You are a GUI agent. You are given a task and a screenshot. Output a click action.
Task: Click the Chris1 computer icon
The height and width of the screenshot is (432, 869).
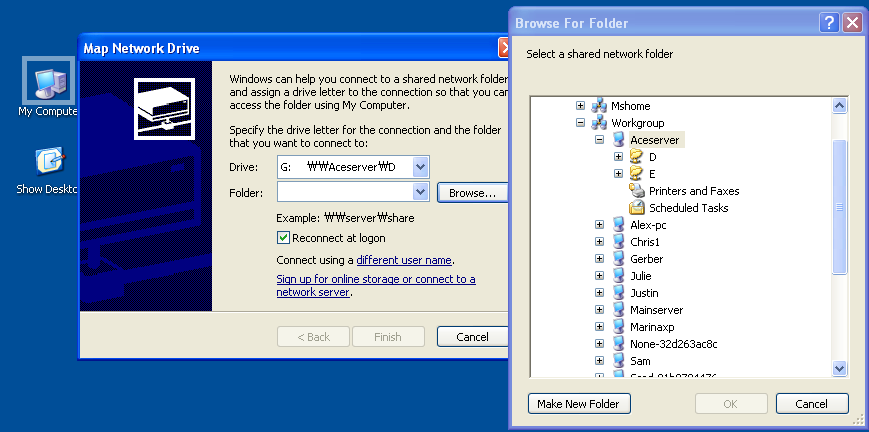[x=618, y=242]
